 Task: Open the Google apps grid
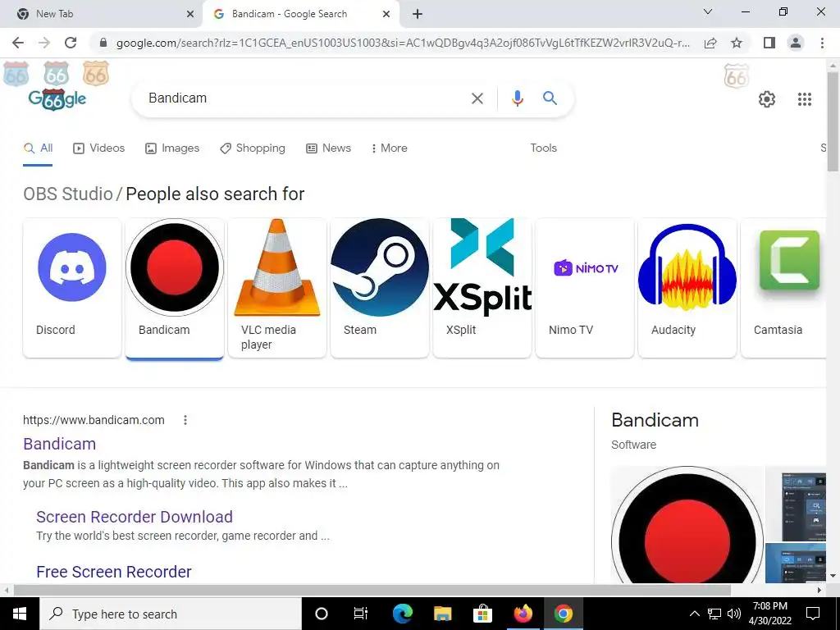click(x=804, y=99)
